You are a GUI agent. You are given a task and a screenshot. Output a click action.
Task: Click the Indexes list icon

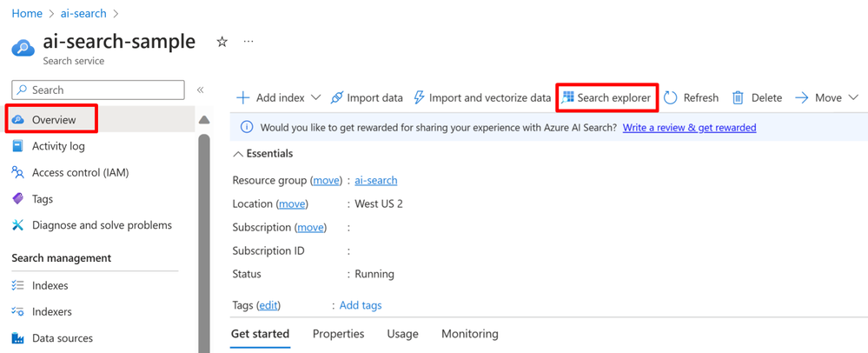pos(17,286)
